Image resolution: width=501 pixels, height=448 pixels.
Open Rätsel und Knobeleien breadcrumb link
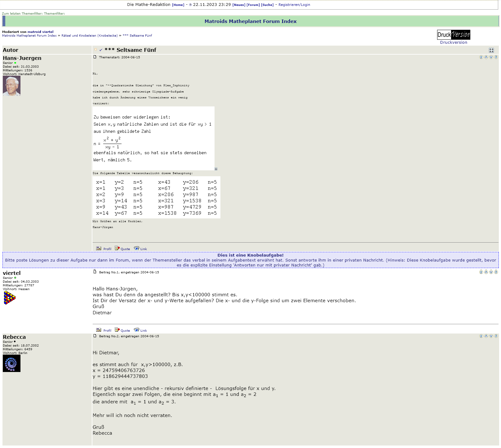pos(89,36)
